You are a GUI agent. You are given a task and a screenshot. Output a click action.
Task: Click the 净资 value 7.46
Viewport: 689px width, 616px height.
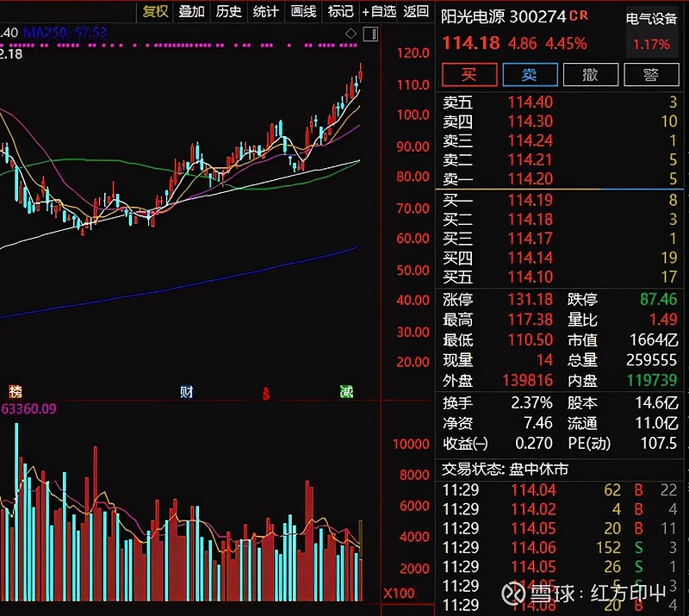click(x=538, y=423)
